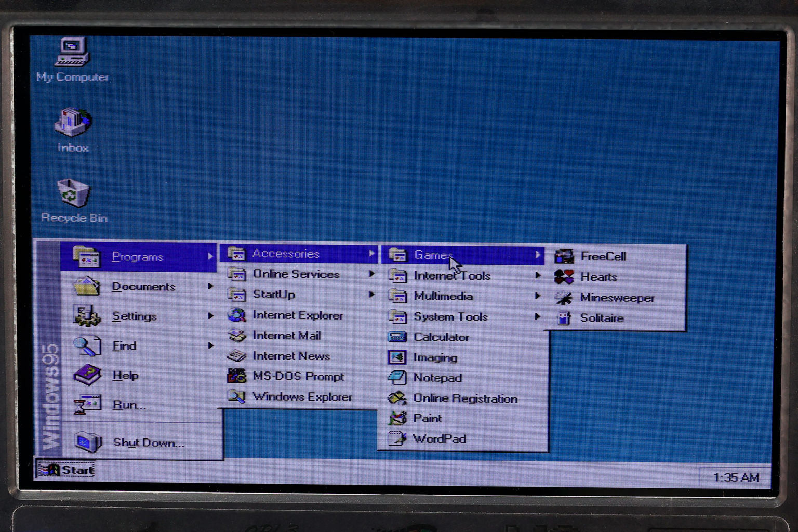This screenshot has width=798, height=532.
Task: Click Shut Down in the Start menu
Action: tap(148, 443)
